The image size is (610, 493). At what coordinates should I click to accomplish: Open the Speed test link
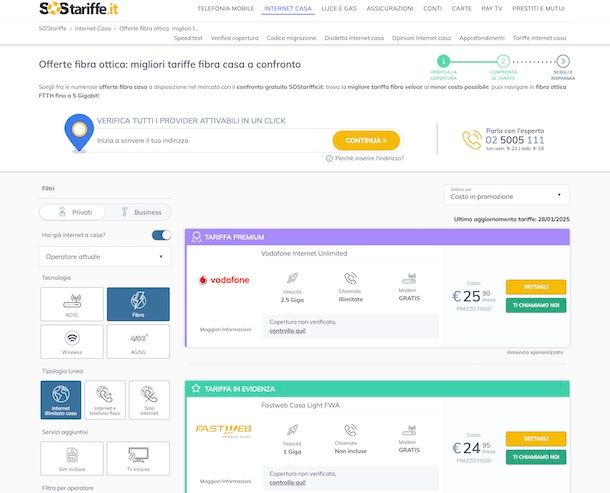click(188, 38)
